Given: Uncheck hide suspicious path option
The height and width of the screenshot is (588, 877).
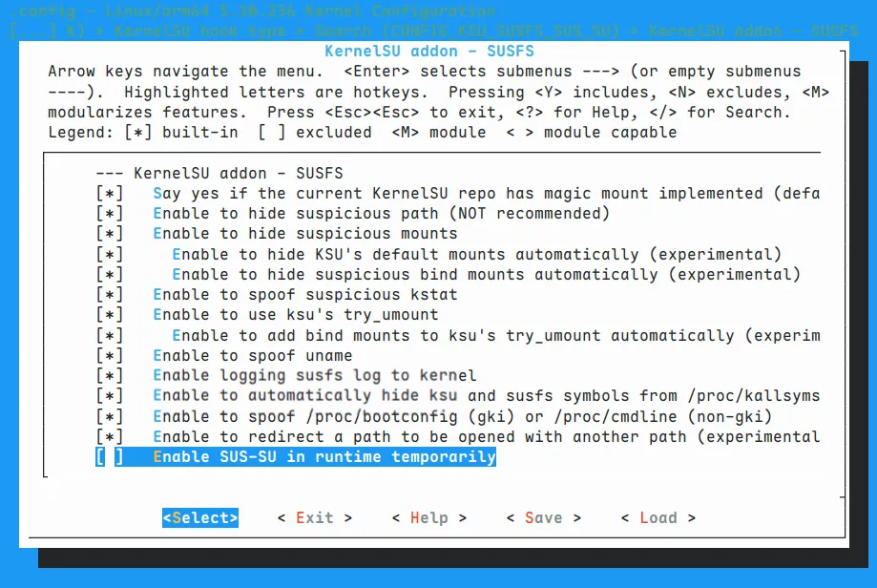Looking at the screenshot, I should click(x=110, y=213).
